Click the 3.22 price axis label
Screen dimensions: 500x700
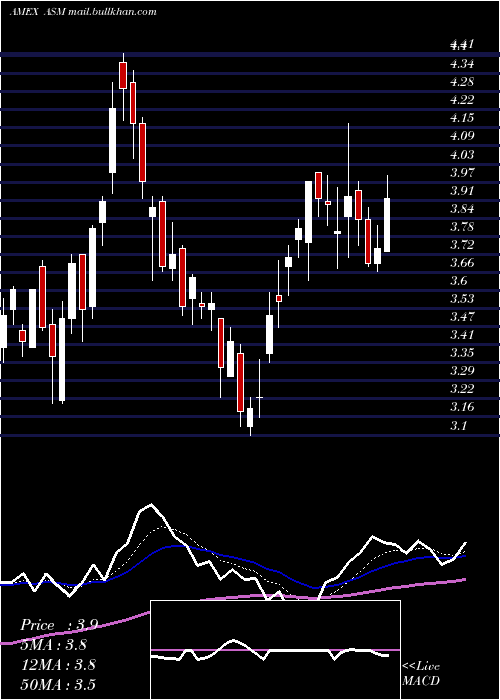click(x=462, y=389)
